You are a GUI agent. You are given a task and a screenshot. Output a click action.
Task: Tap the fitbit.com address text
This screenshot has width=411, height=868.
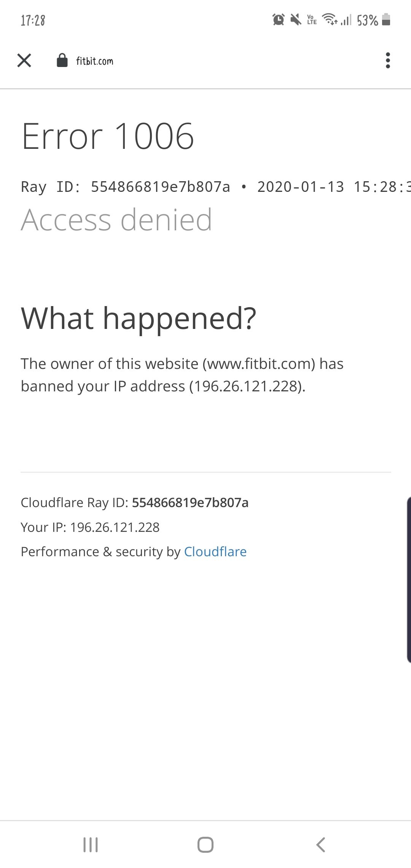[x=95, y=61]
